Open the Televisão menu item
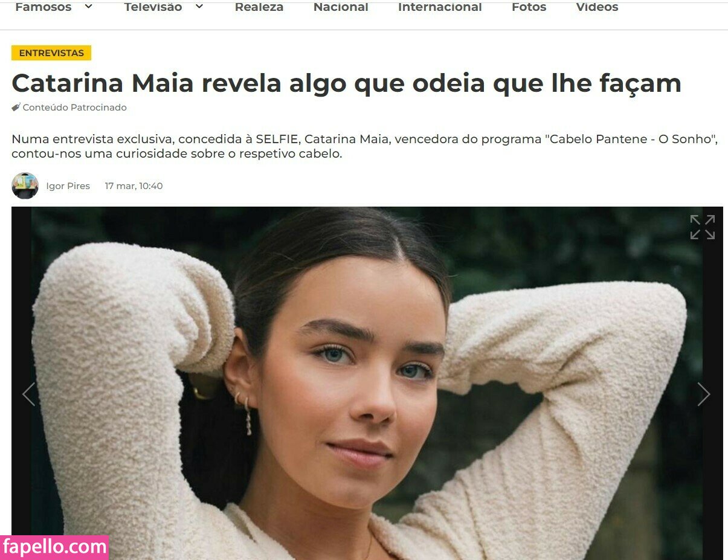This screenshot has width=728, height=560. (153, 7)
